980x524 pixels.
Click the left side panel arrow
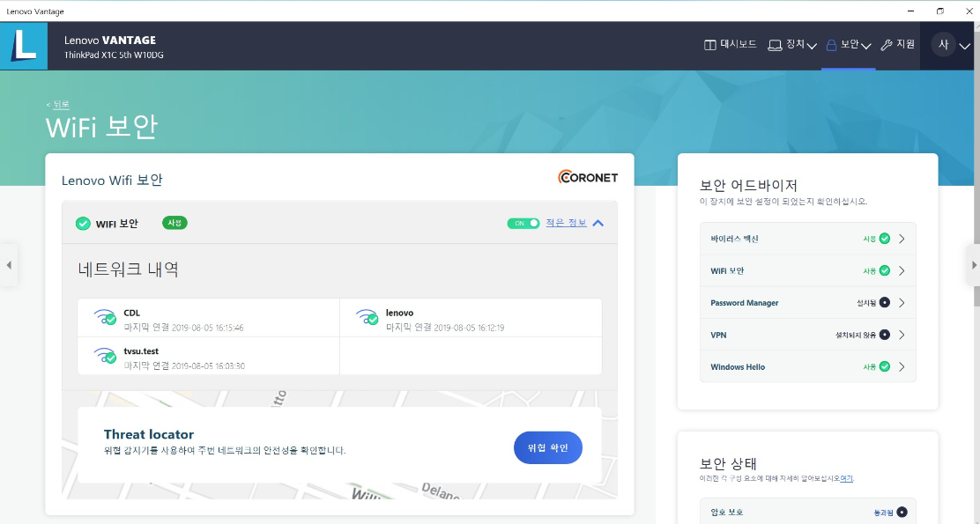(9, 265)
